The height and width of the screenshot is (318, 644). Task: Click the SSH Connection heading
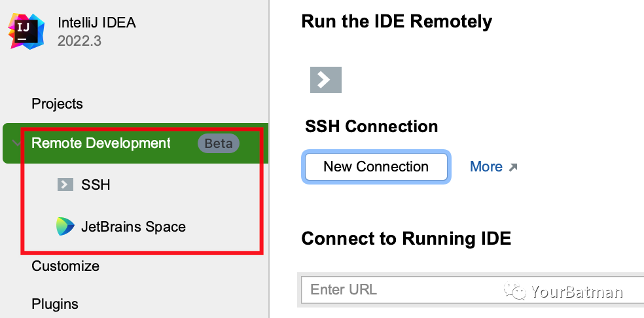[371, 126]
